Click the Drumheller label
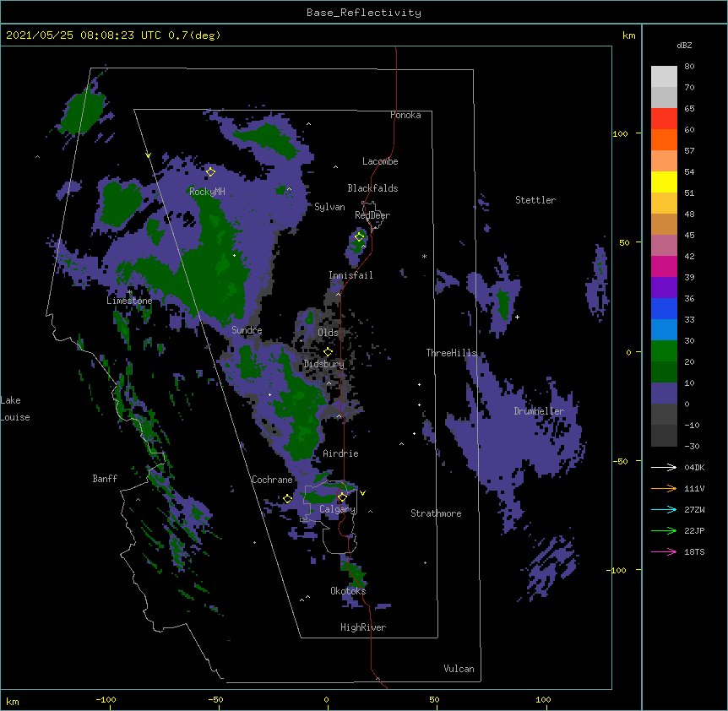 click(x=539, y=411)
